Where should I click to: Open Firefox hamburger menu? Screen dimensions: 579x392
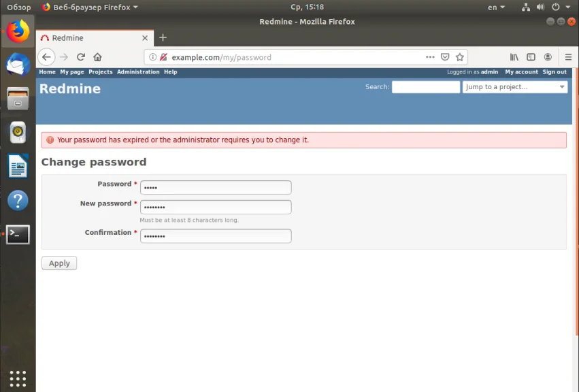(568, 57)
